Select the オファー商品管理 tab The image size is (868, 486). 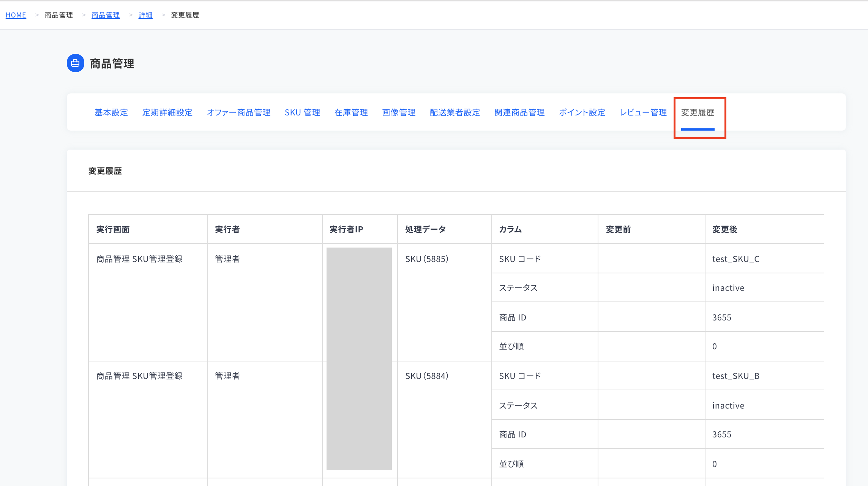point(239,112)
